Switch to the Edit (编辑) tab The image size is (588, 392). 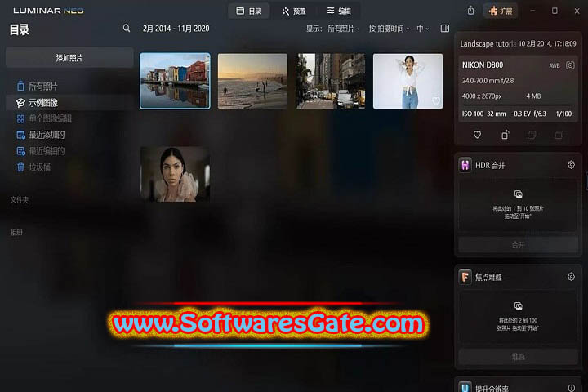[x=339, y=11]
